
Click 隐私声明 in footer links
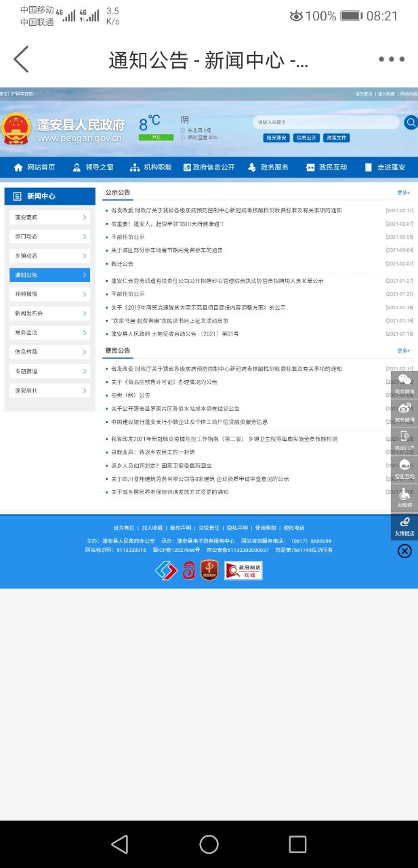(x=237, y=528)
